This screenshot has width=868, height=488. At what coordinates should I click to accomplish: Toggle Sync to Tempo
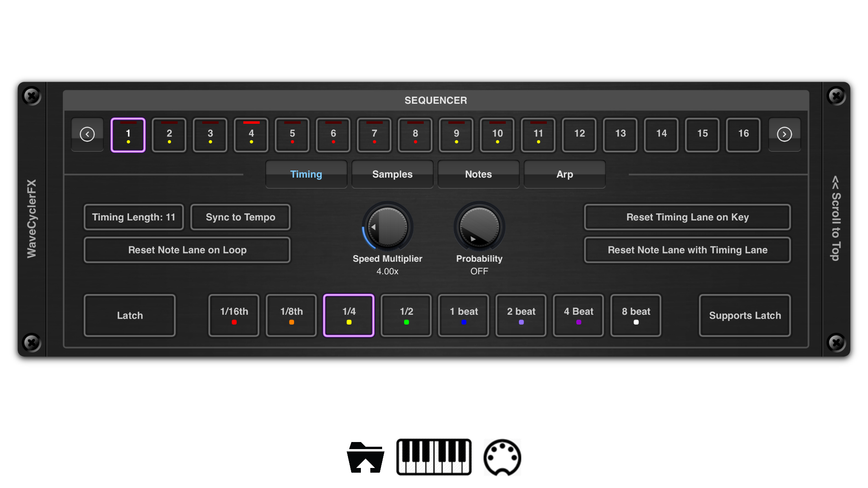[x=240, y=217]
